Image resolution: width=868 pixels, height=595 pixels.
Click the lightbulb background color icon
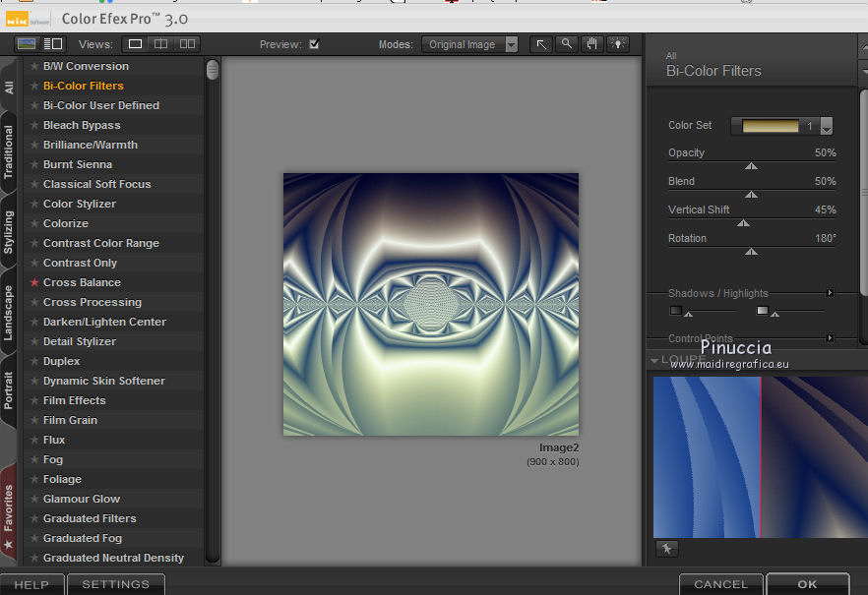pos(618,44)
